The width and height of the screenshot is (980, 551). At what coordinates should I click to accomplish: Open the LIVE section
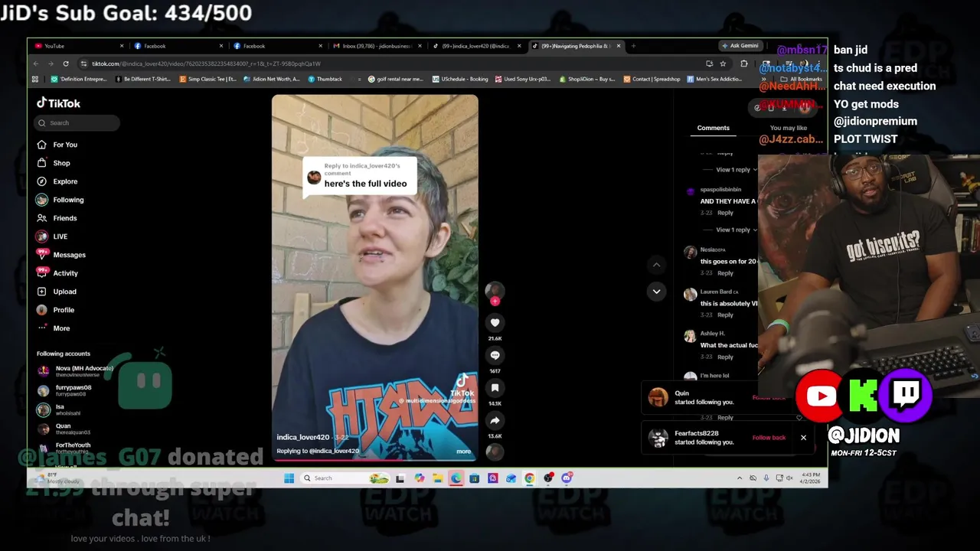(52, 236)
